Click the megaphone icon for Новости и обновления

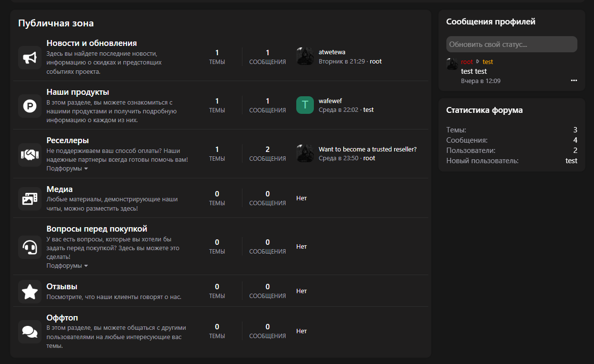tap(30, 58)
